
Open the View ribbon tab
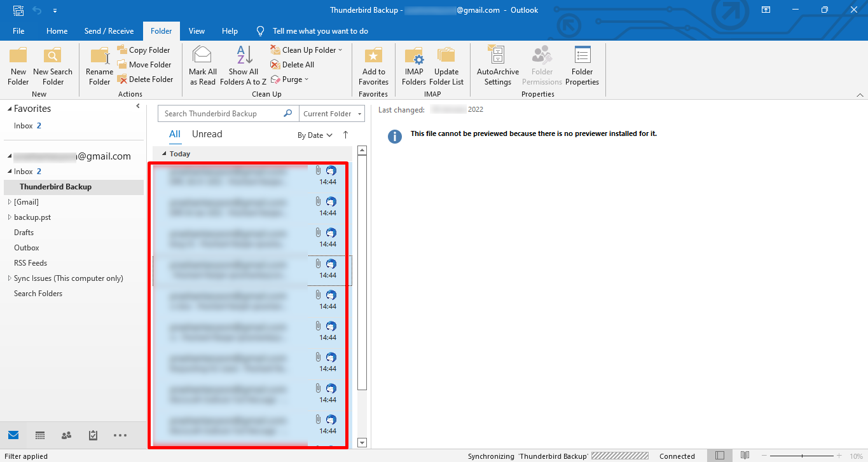[196, 31]
